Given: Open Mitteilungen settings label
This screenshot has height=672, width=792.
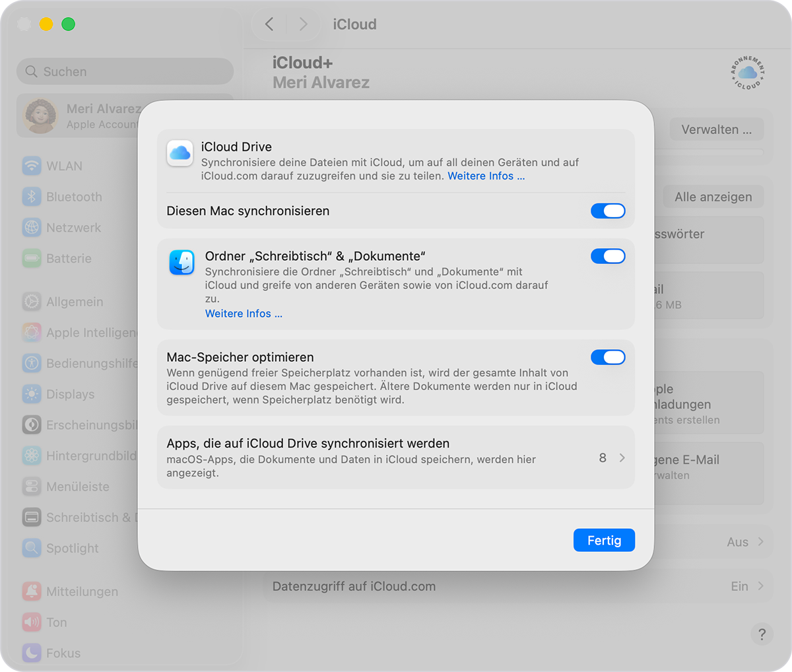Looking at the screenshot, I should [x=82, y=591].
